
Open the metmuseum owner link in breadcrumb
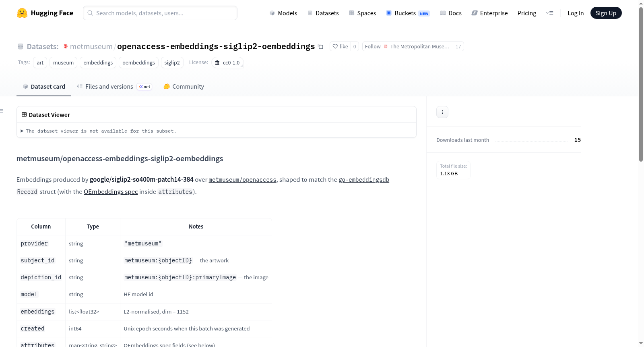click(x=91, y=46)
